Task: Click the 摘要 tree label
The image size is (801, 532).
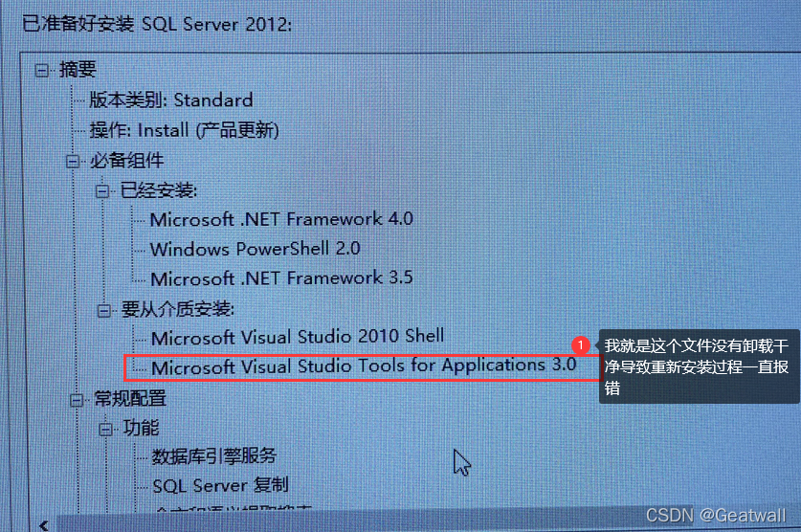Action: 78,70
